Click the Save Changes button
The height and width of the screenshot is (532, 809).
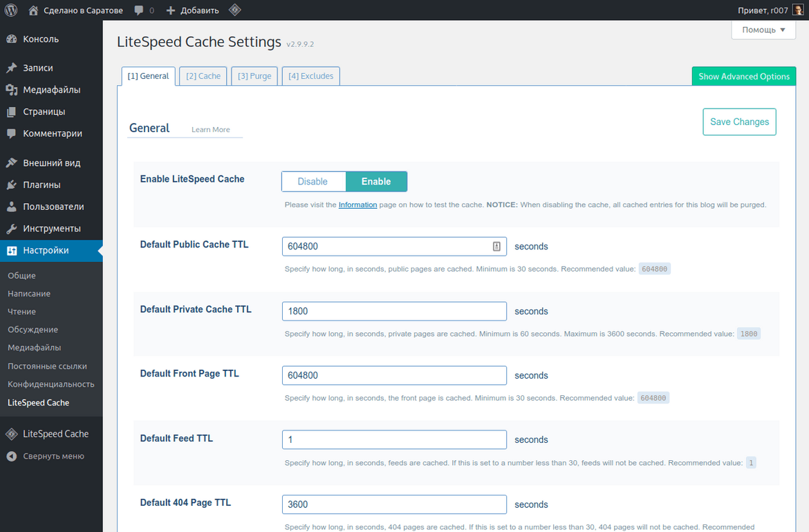739,122
